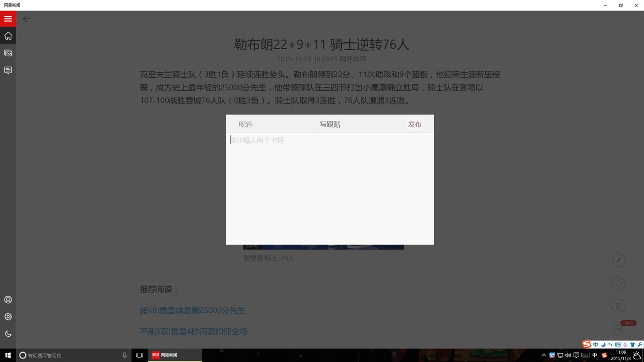Enable night mode with the moon icon
Viewport: 644px width, 362px height.
point(8,333)
